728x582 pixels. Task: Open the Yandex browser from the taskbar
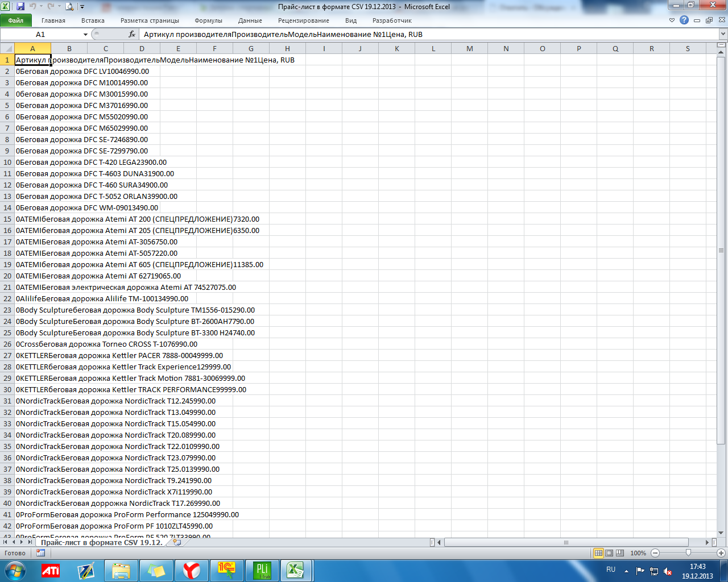pos(192,570)
